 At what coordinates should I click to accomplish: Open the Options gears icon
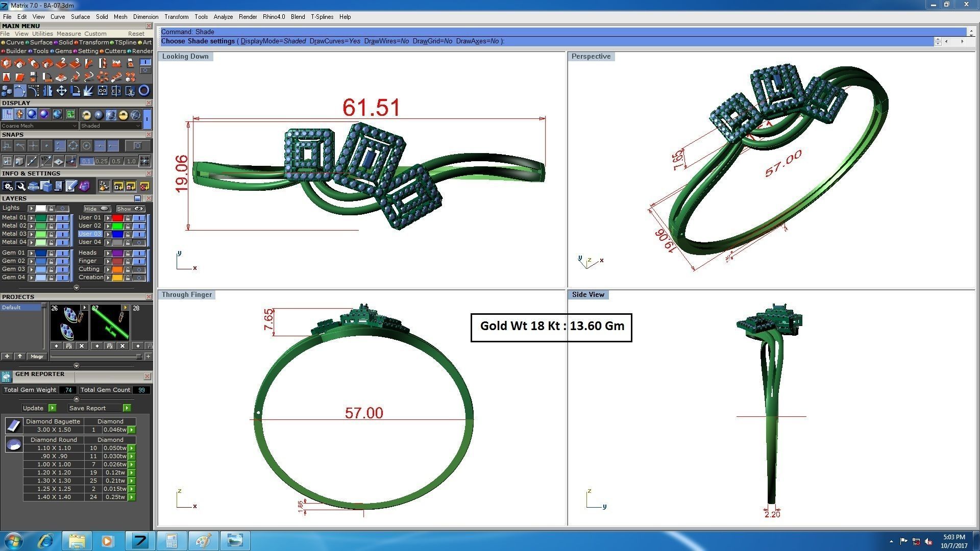coord(8,186)
